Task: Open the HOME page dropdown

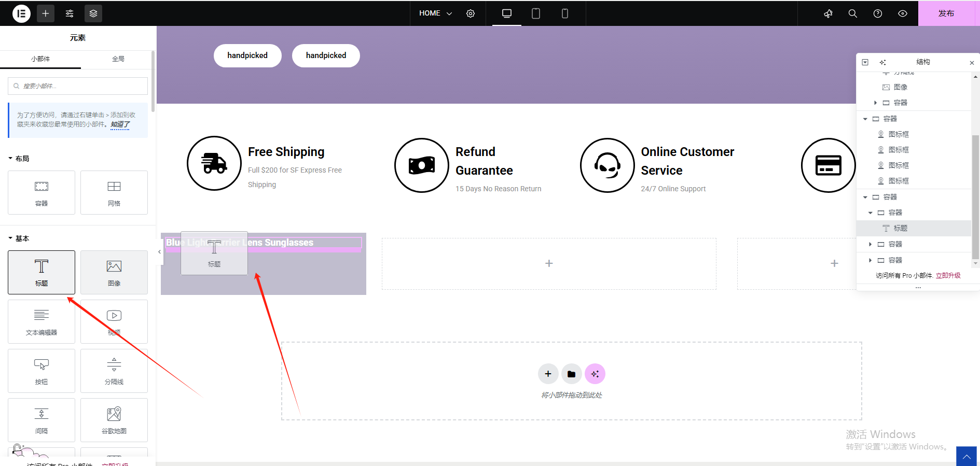Action: (x=435, y=13)
